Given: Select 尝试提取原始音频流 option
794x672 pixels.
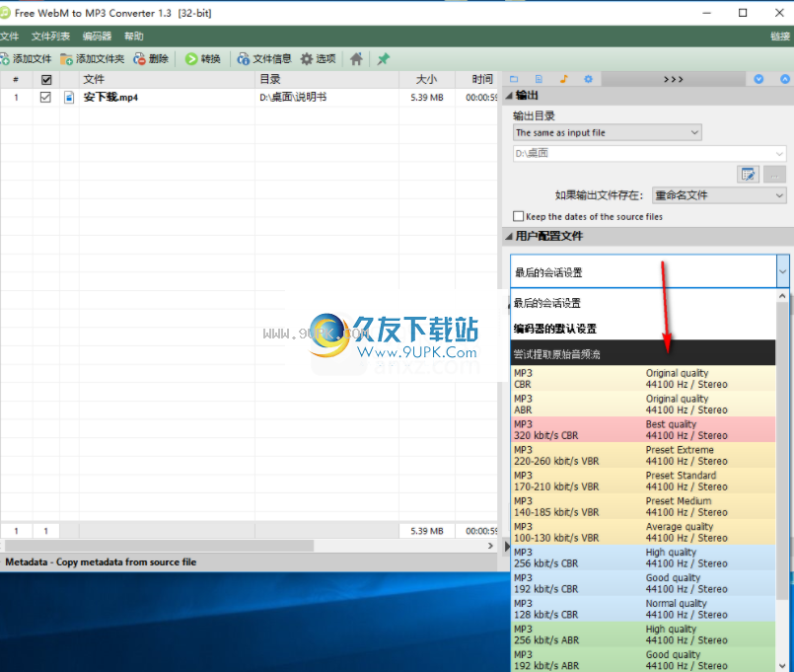Looking at the screenshot, I should 643,353.
